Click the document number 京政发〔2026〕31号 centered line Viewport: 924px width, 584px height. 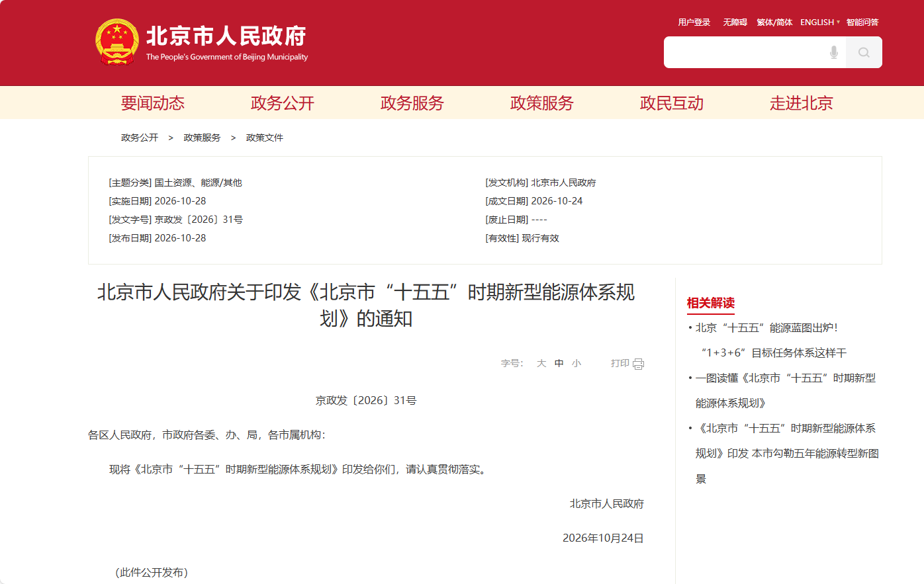pos(366,400)
